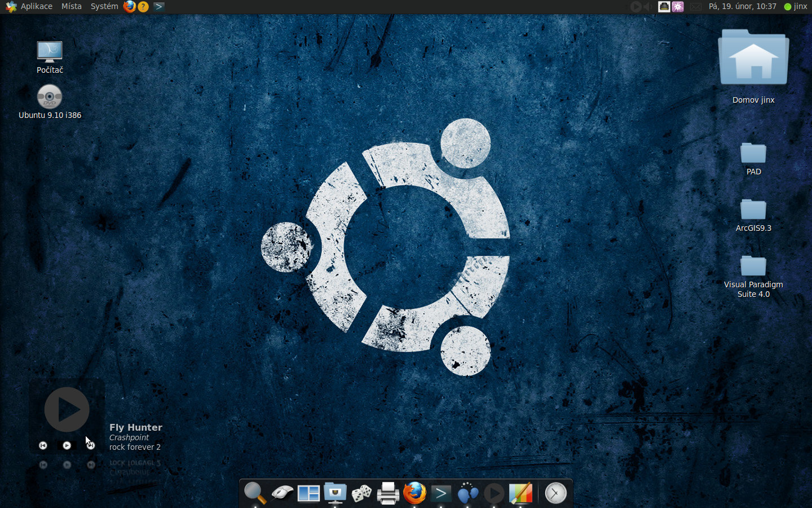Open the magnifier search icon in dock
Screen dimensions: 812x508
click(x=255, y=493)
